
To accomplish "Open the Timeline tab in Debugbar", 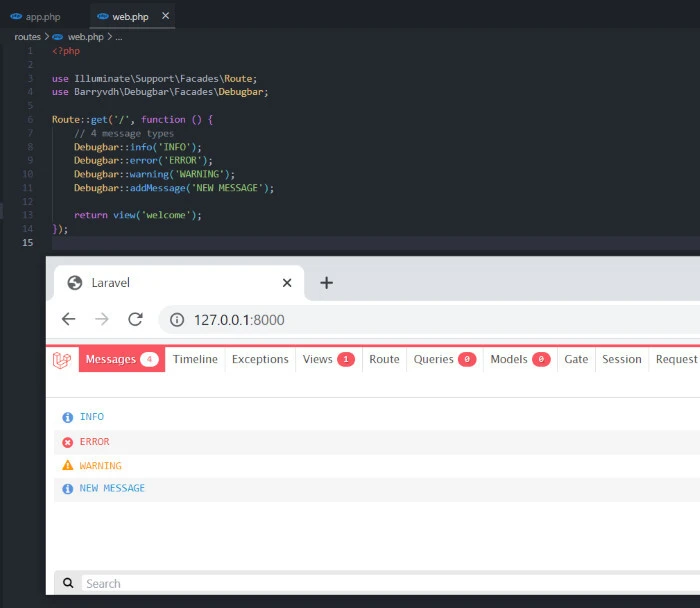I will pos(195,360).
